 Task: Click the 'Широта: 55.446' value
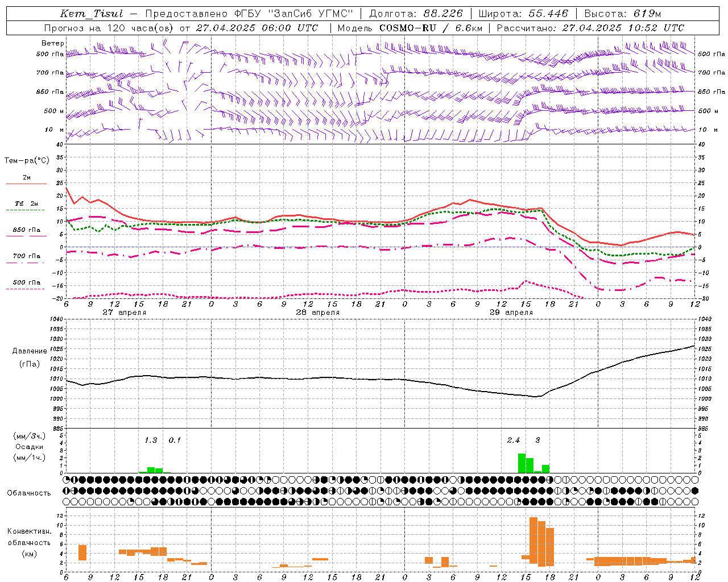523,14
